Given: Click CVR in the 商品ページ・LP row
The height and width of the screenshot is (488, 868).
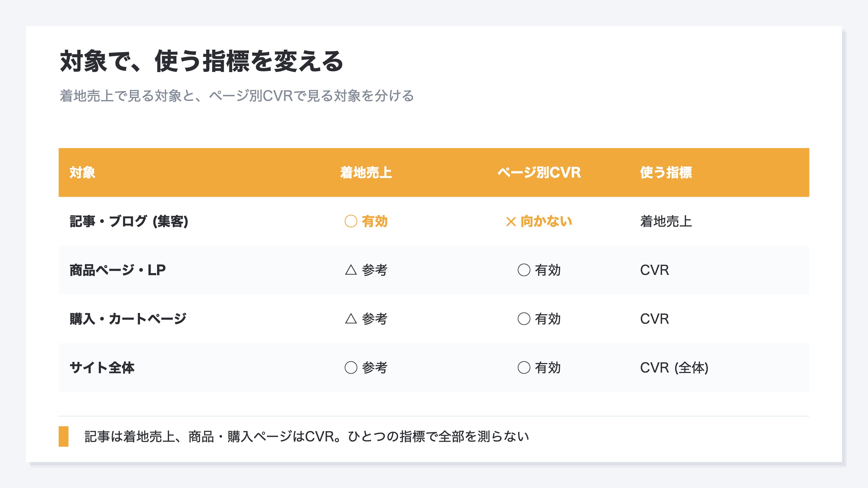Looking at the screenshot, I should 654,270.
